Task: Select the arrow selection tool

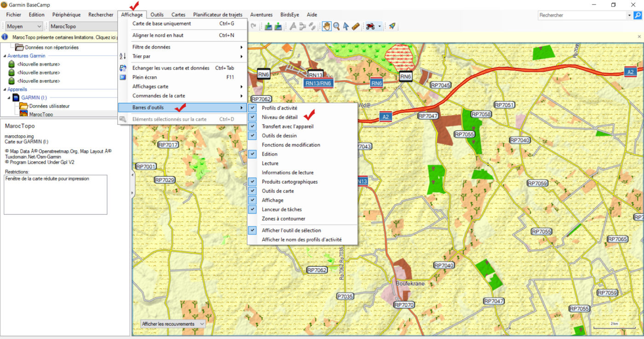Action: click(346, 26)
